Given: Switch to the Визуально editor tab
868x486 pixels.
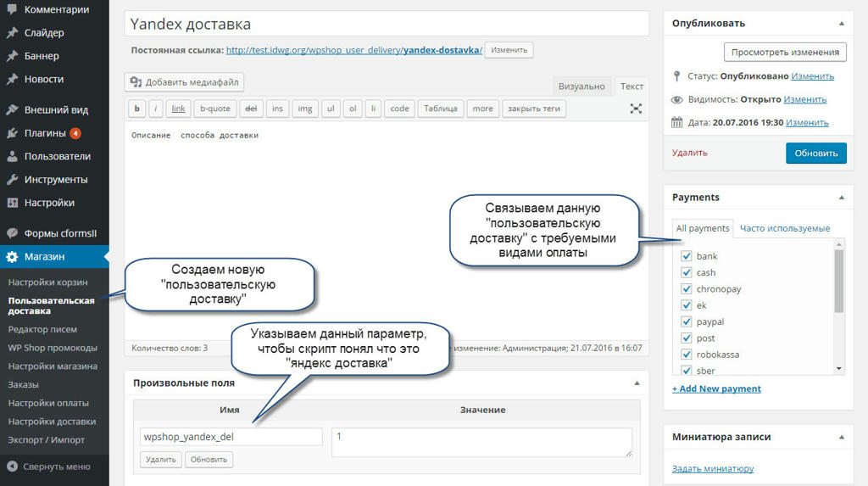Looking at the screenshot, I should coord(581,86).
